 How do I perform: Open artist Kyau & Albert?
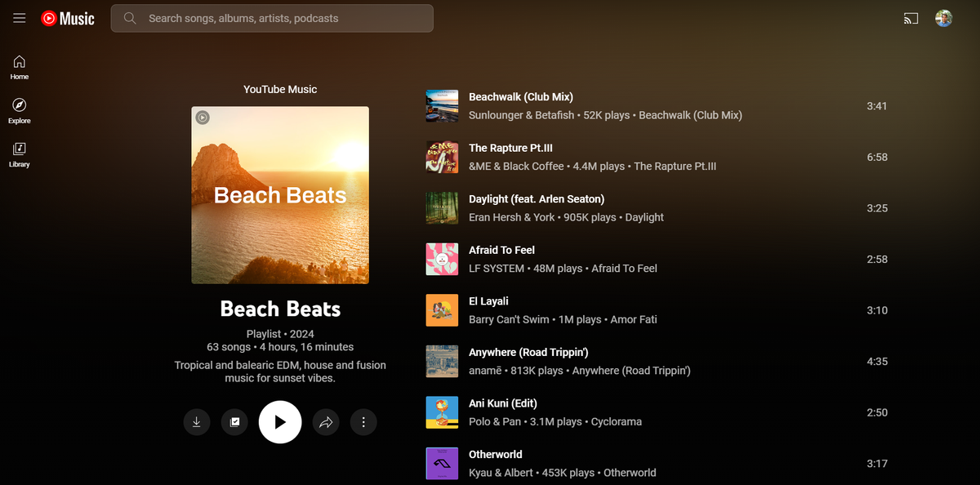coord(501,473)
